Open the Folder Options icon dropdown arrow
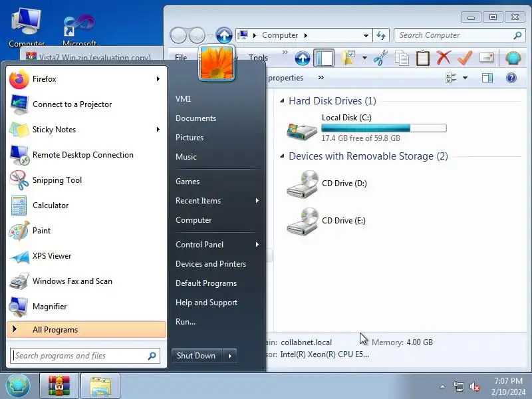The width and height of the screenshot is (532, 399). (364, 58)
